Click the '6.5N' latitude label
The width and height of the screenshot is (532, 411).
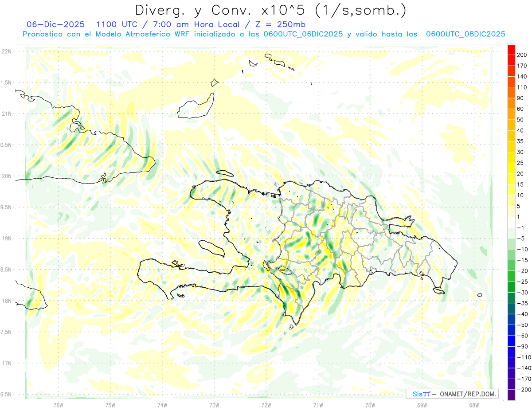(x=7, y=394)
